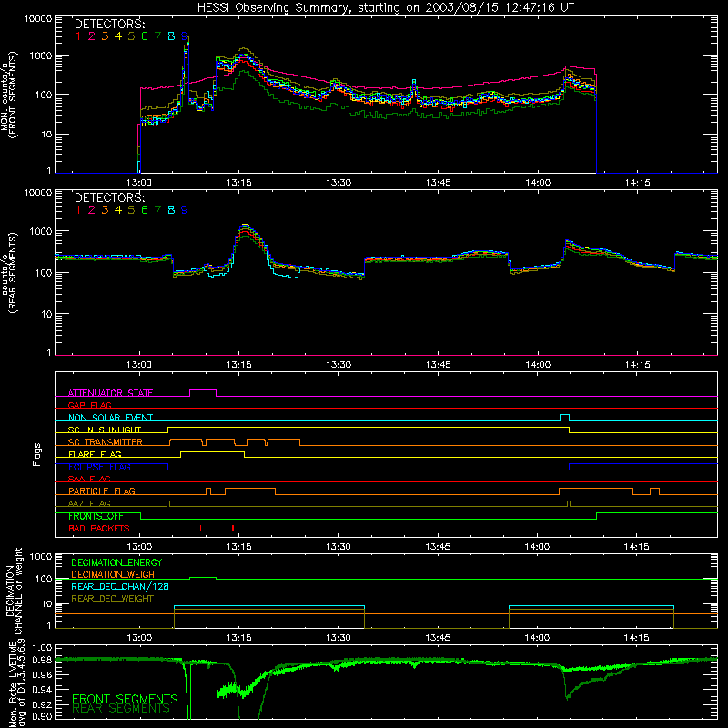Select green detector 6 in front segments legend
This screenshot has width=728, height=728.
[145, 36]
